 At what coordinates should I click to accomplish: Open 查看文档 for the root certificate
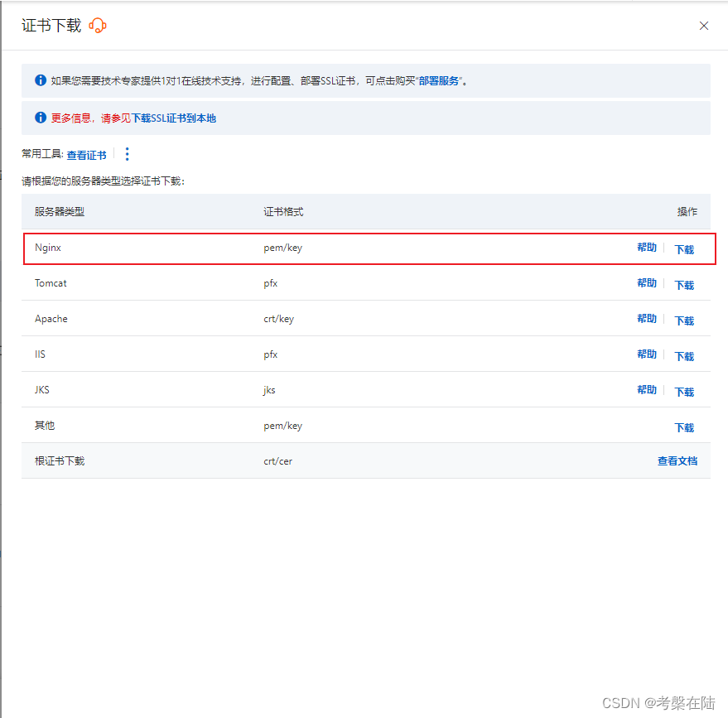(x=678, y=462)
